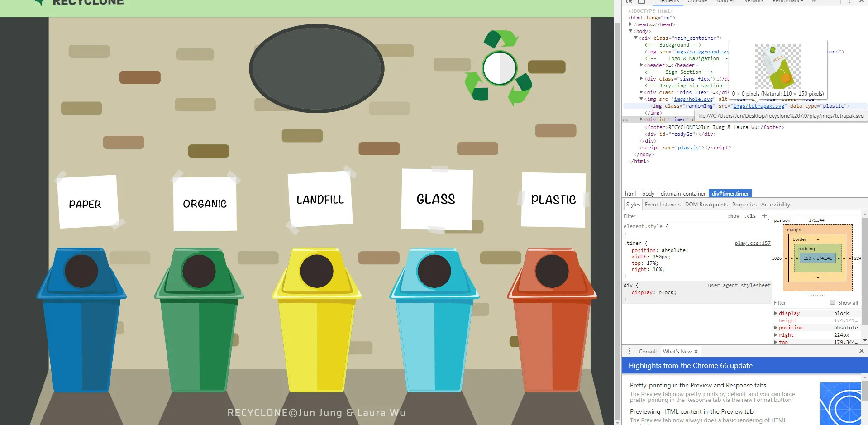
Task: Select the body breadcrumb
Action: 649,194
